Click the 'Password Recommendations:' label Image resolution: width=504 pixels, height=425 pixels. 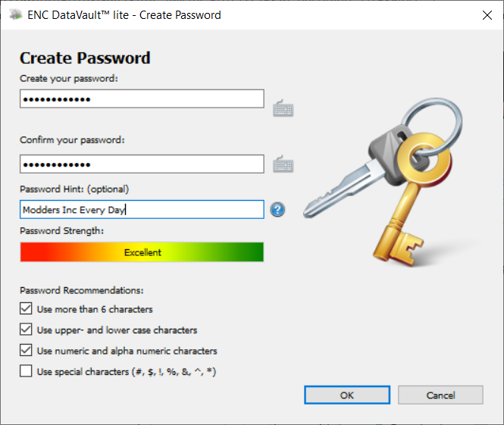click(x=82, y=290)
